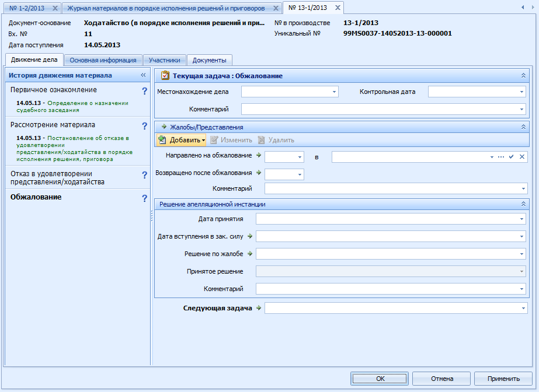Open Местонахождение дела dropdown
This screenshot has height=392, width=539.
click(334, 92)
